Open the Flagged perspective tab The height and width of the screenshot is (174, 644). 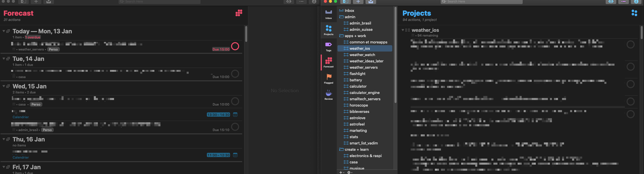coord(328,79)
